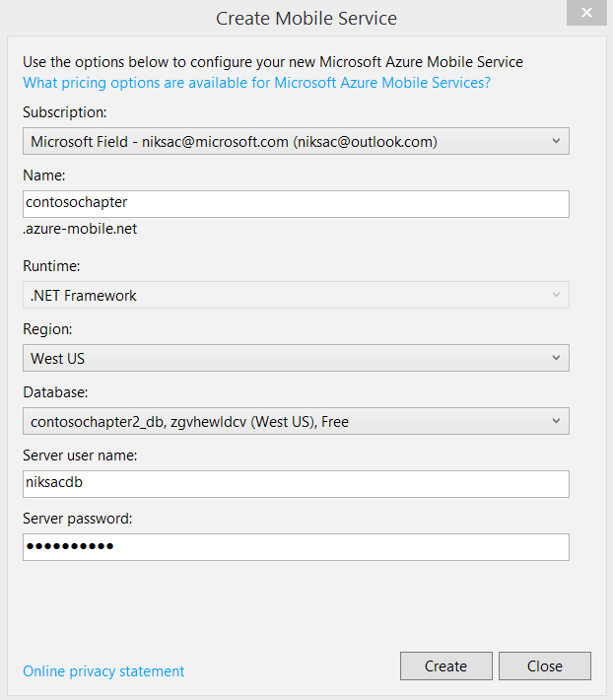This screenshot has height=700, width=613.
Task: Click the Region: label
Action: [47, 329]
